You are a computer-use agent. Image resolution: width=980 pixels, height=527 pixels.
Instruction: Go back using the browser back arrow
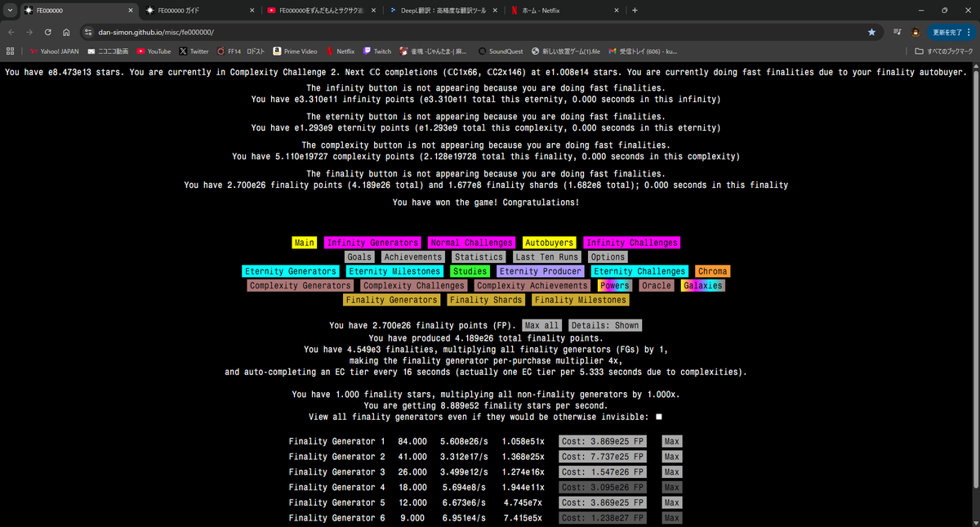(11, 32)
